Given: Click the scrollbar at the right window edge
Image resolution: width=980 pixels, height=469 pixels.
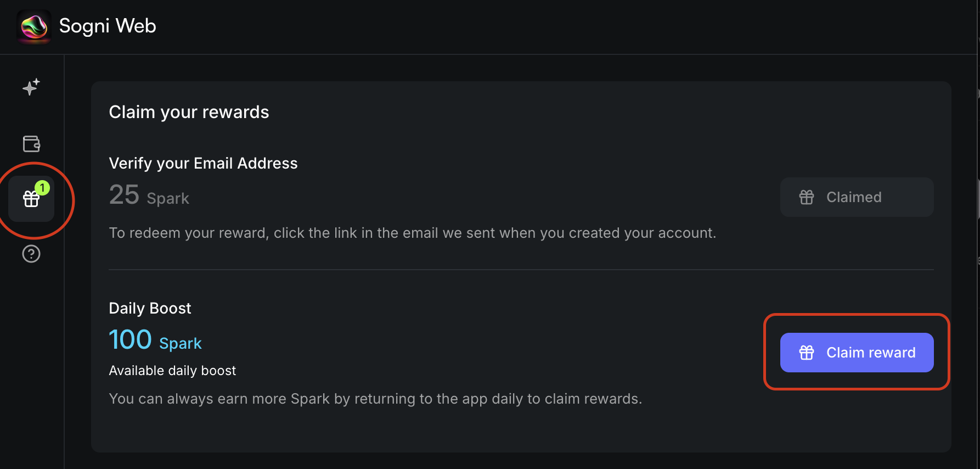Looking at the screenshot, I should click(x=978, y=198).
